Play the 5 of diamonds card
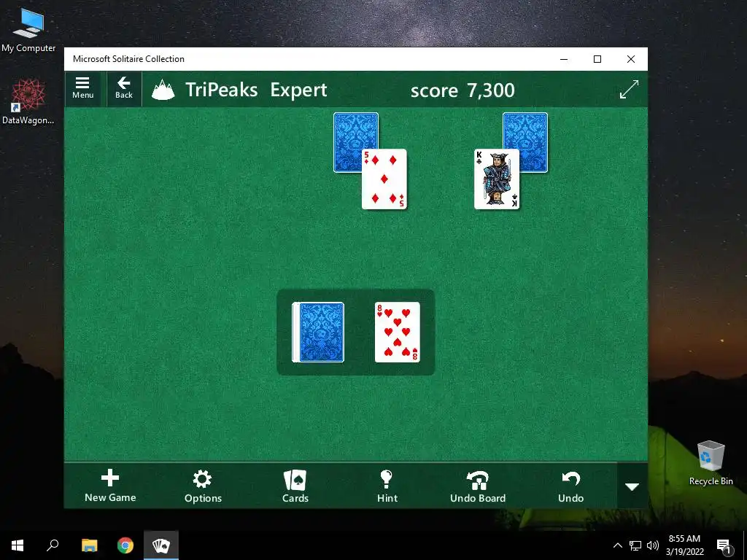Image resolution: width=747 pixels, height=560 pixels. point(384,179)
